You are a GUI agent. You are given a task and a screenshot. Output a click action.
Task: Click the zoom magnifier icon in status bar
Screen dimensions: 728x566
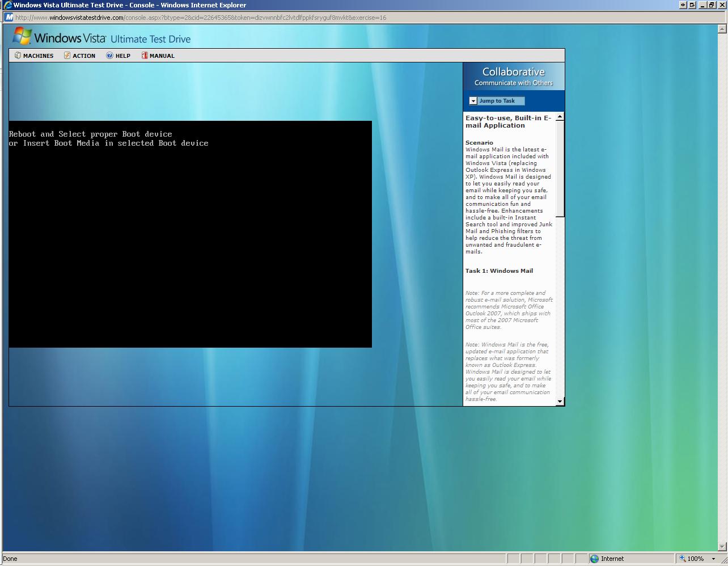pyautogui.click(x=683, y=559)
